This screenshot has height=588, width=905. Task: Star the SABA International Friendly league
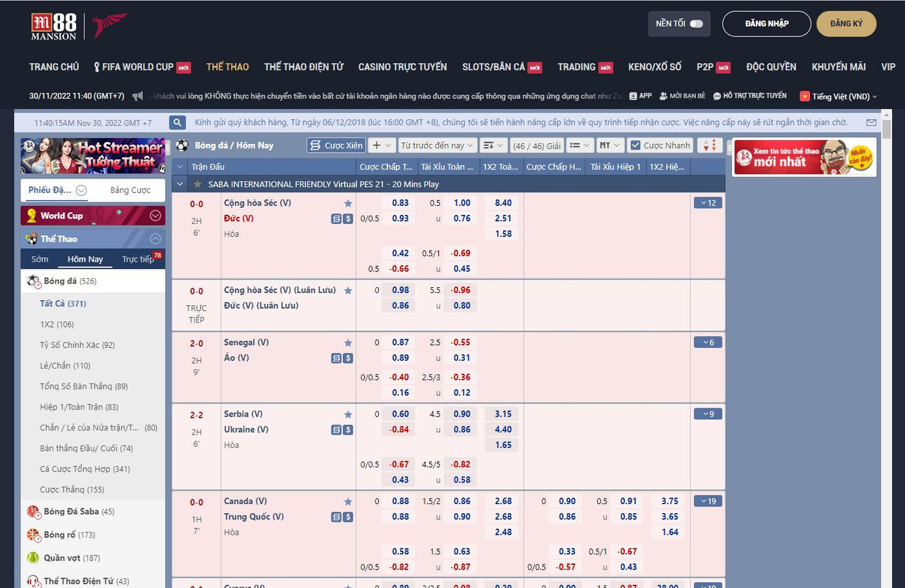coord(198,184)
